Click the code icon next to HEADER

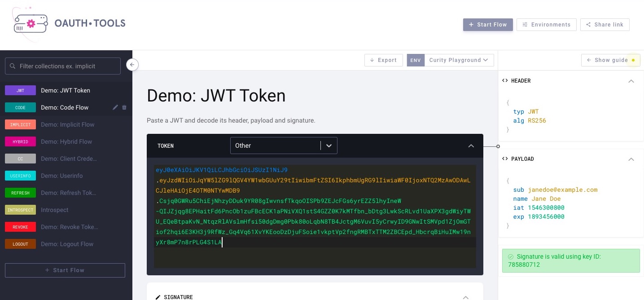point(505,80)
